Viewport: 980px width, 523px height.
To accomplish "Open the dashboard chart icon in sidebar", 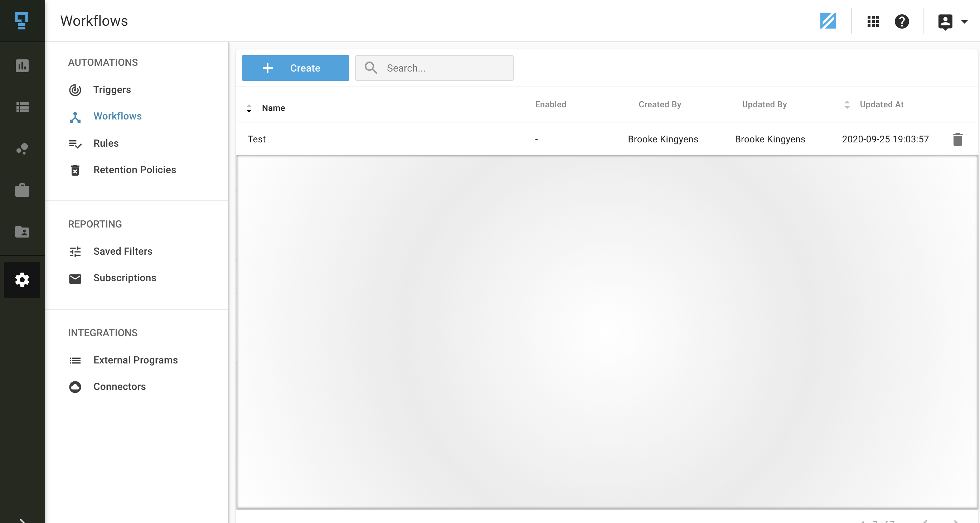I will 22,66.
